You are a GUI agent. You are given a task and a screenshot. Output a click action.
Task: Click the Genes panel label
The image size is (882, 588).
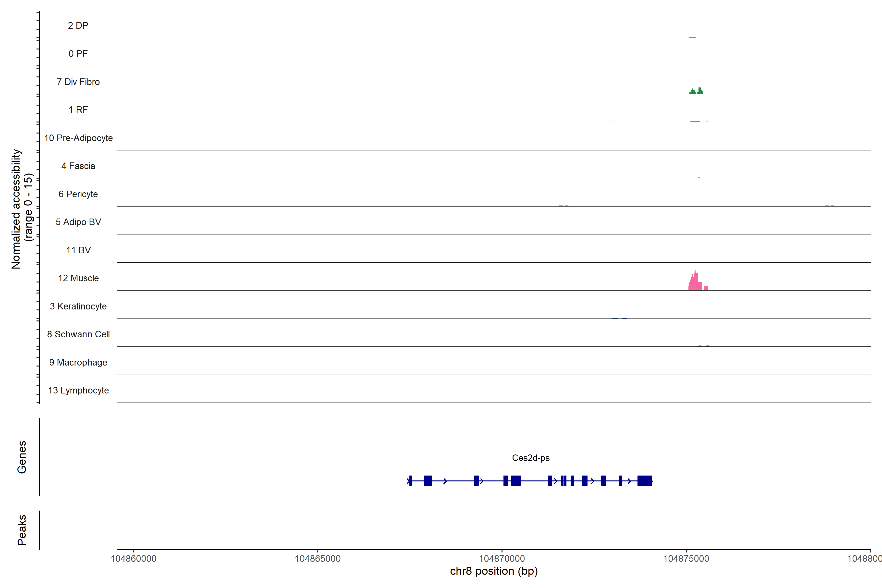pos(22,457)
